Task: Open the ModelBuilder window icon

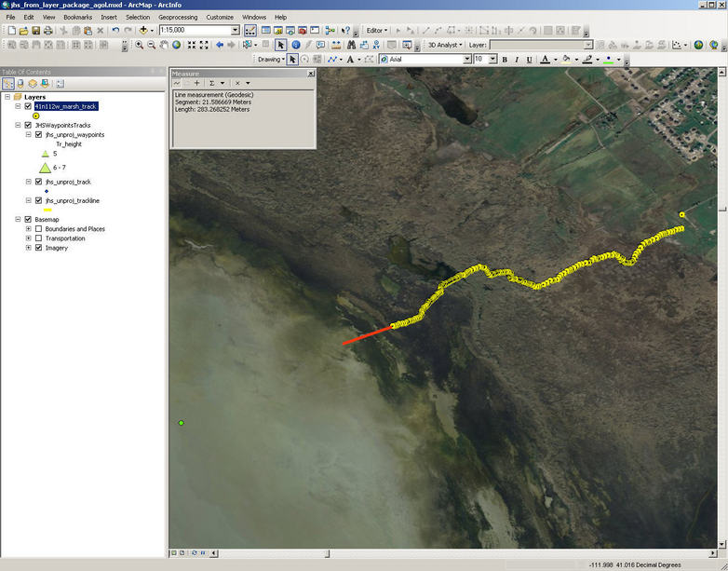Action: 330,30
